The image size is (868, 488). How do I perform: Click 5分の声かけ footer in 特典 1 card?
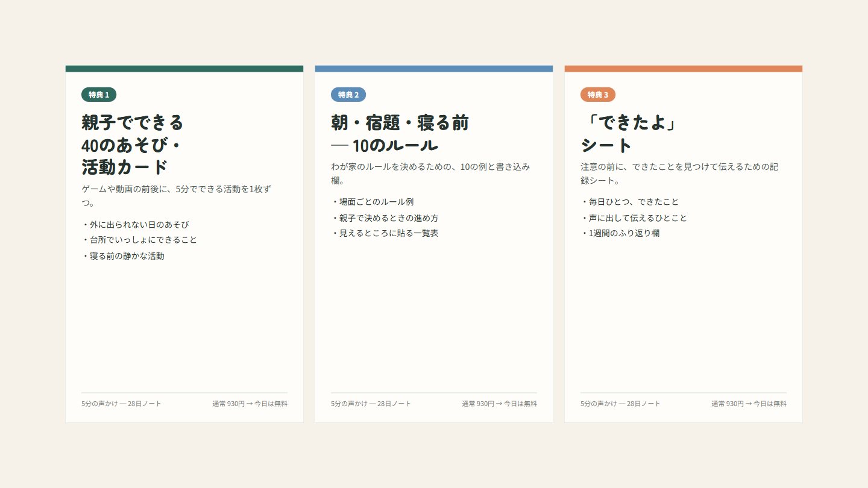click(x=122, y=404)
